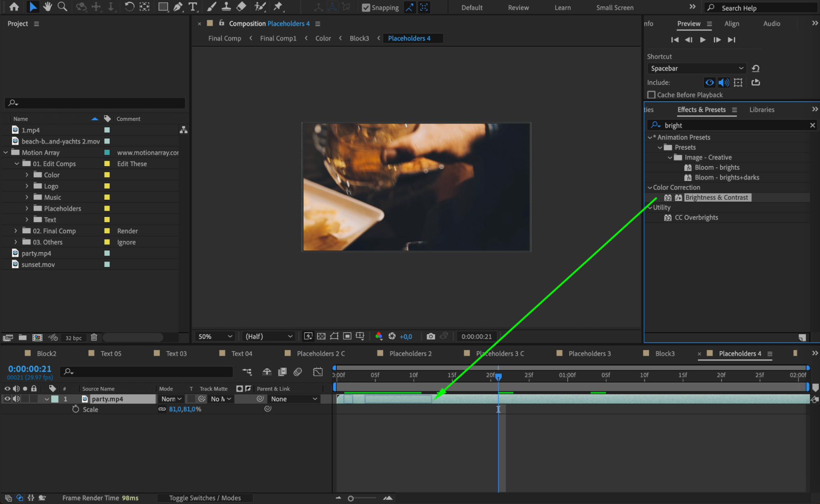Select the Pen tool
Image resolution: width=820 pixels, height=504 pixels.
click(178, 7)
